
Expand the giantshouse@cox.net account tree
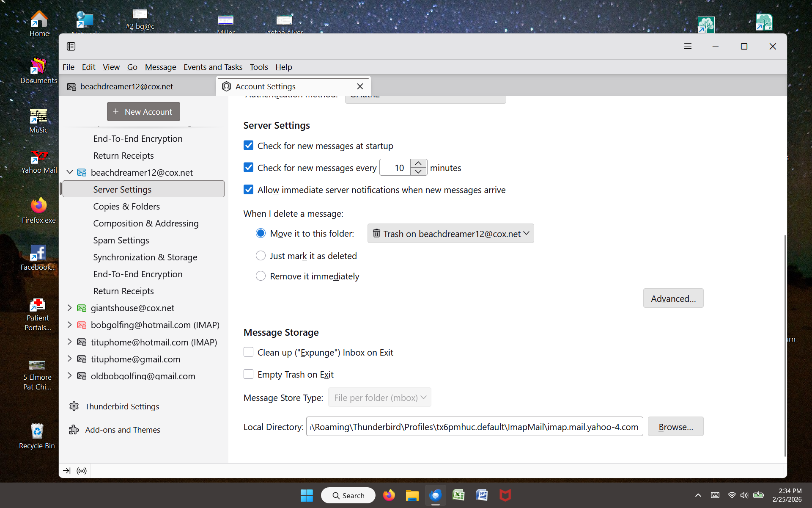pyautogui.click(x=70, y=308)
